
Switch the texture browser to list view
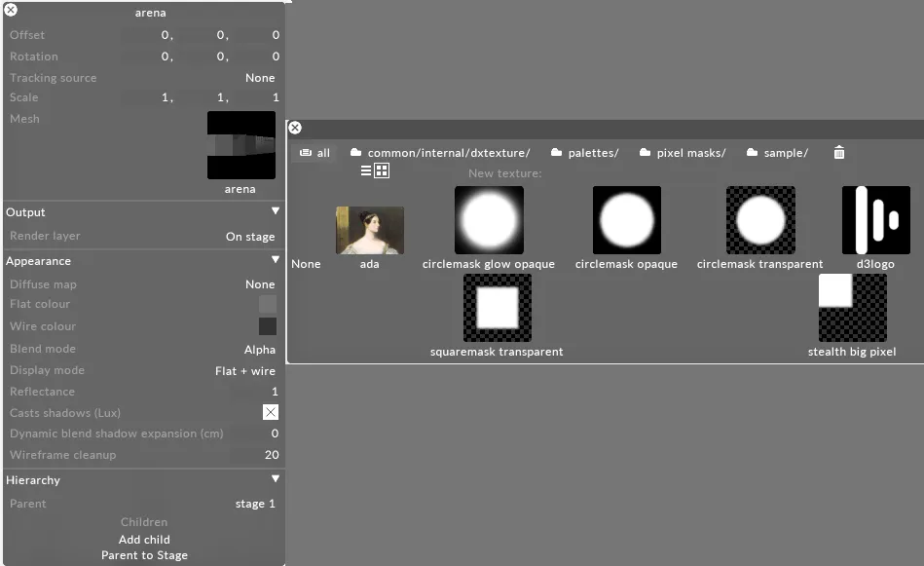click(367, 170)
